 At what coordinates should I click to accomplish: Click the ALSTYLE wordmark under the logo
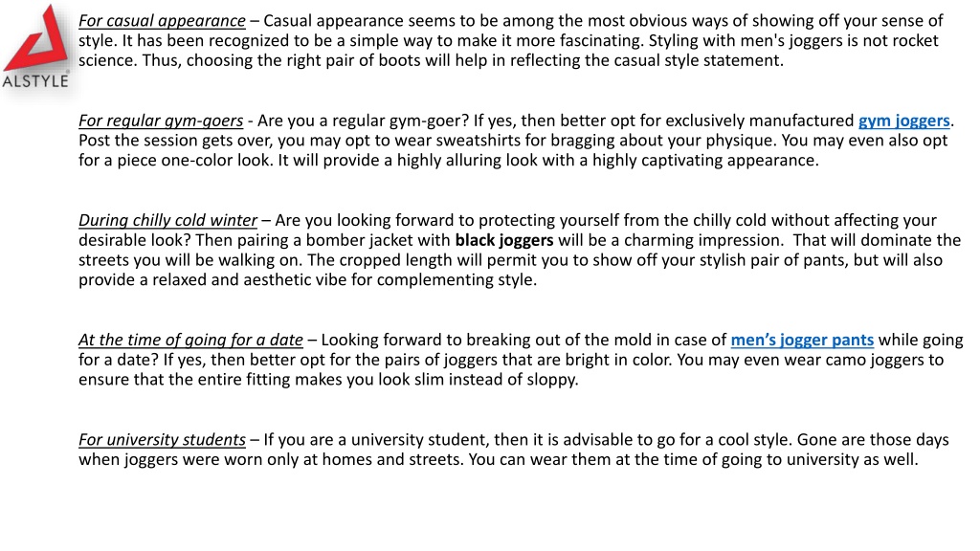tap(35, 81)
